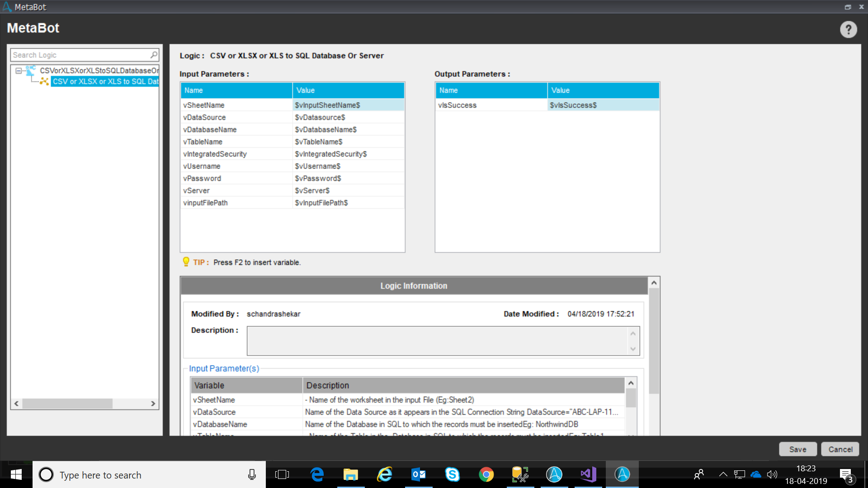Click the search magnifier icon in Search Logic
The height and width of the screenshot is (488, 868).
(x=154, y=55)
